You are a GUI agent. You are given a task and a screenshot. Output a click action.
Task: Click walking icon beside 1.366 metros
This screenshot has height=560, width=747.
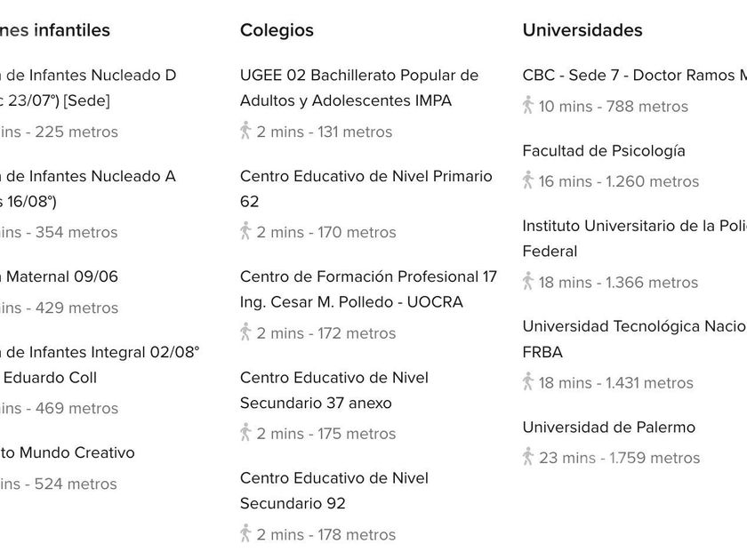tap(528, 281)
